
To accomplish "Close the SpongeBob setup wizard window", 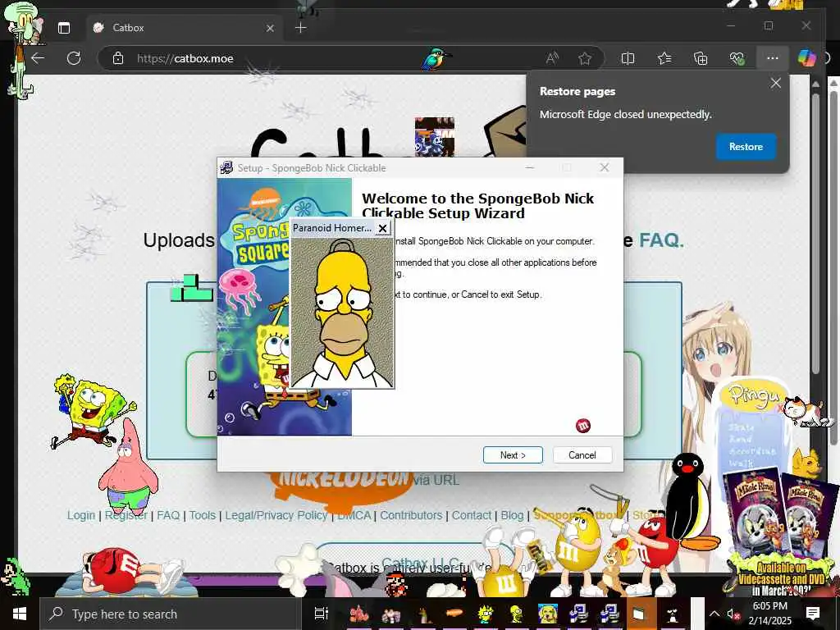I will point(605,167).
